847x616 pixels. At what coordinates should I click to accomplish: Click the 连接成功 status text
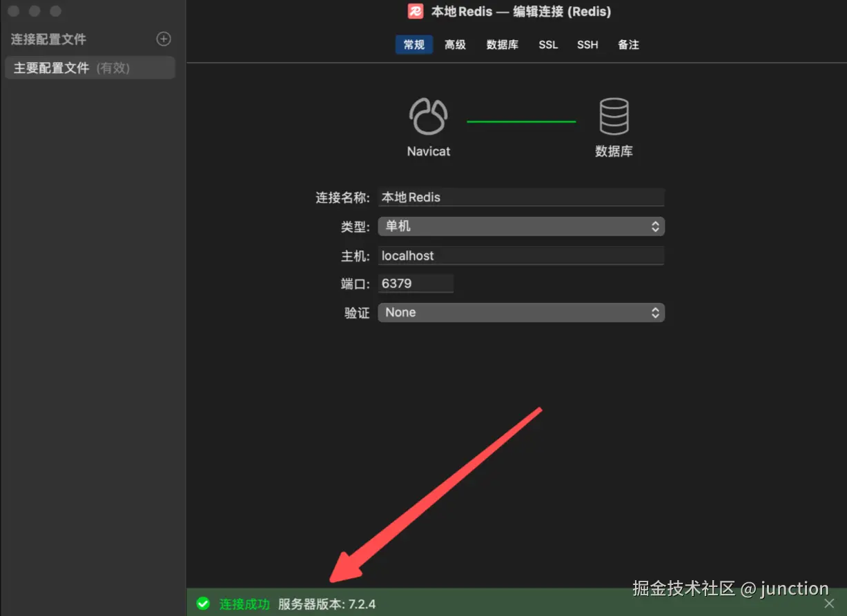click(244, 604)
